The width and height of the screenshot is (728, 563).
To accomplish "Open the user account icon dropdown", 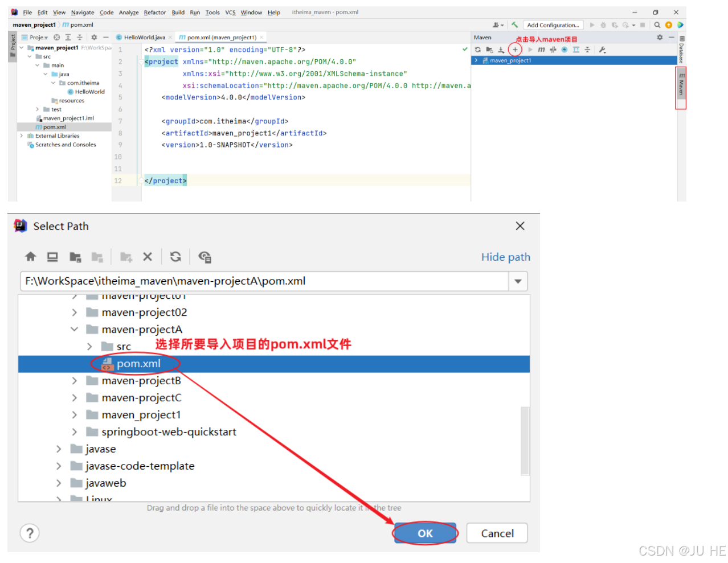I will [498, 24].
